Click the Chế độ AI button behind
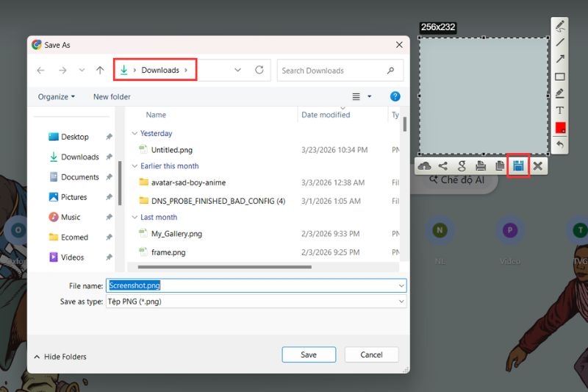 pos(456,180)
